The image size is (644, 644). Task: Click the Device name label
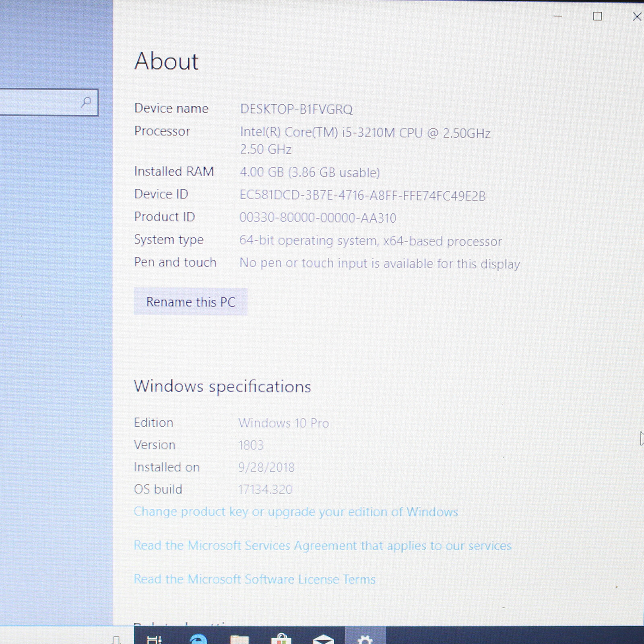pyautogui.click(x=171, y=108)
